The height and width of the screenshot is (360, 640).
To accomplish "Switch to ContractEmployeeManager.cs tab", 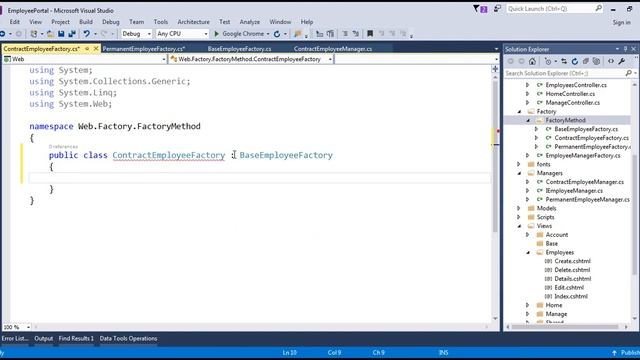I will (x=333, y=49).
